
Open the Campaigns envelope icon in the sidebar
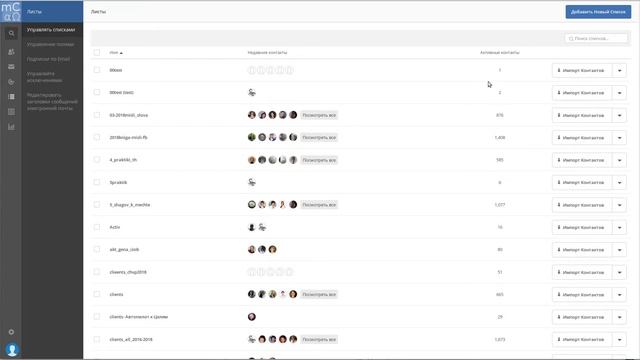11,67
